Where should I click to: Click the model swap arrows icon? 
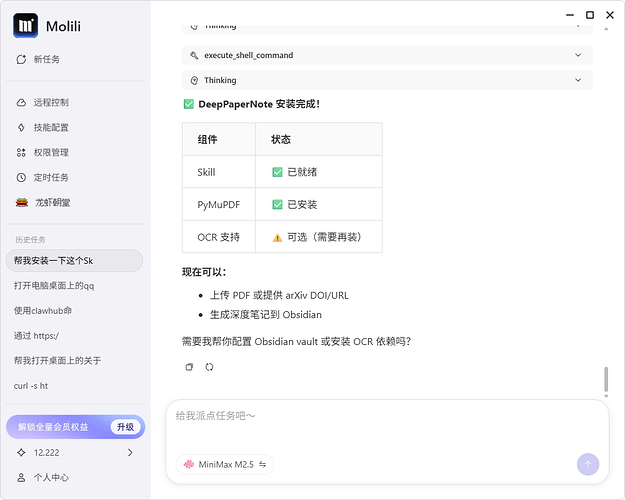[x=263, y=465]
